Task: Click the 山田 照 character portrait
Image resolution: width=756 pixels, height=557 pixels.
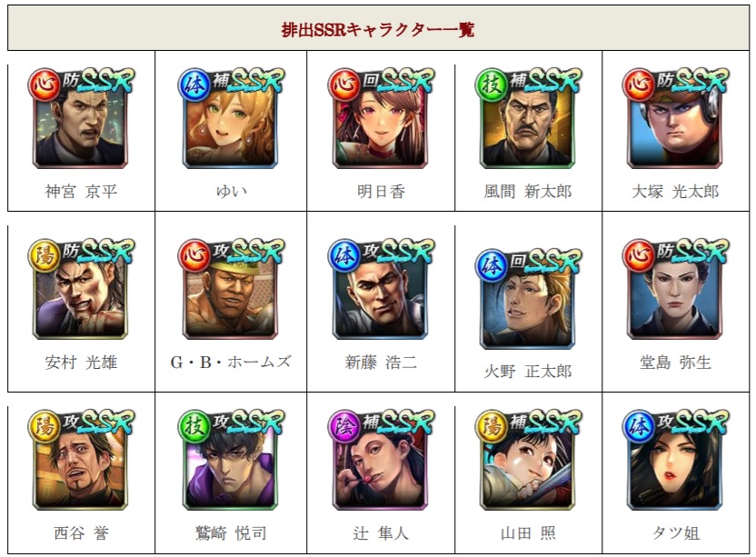Action: (528, 460)
